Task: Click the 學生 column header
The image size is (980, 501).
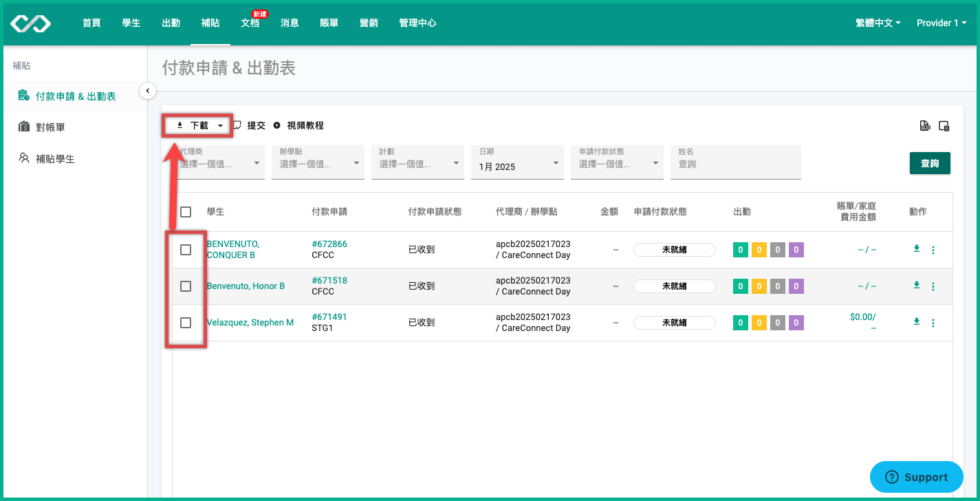Action: 215,212
